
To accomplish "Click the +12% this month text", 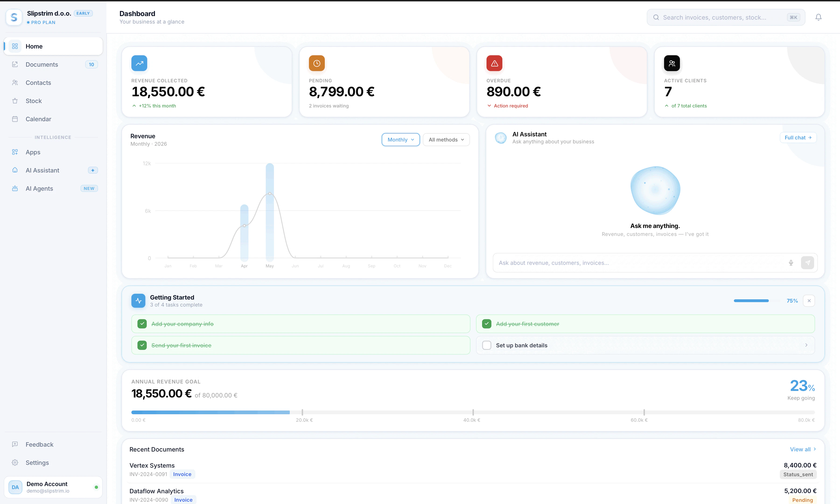I will [157, 106].
